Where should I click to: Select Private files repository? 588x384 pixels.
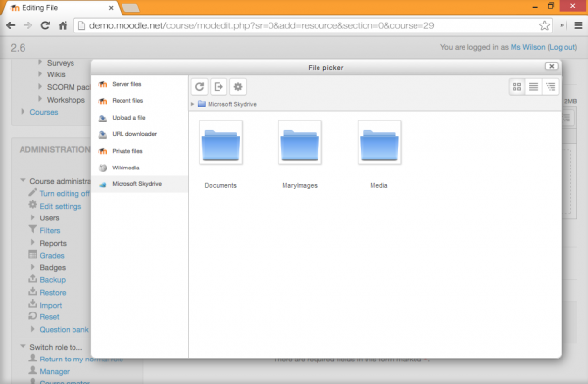coord(139,151)
